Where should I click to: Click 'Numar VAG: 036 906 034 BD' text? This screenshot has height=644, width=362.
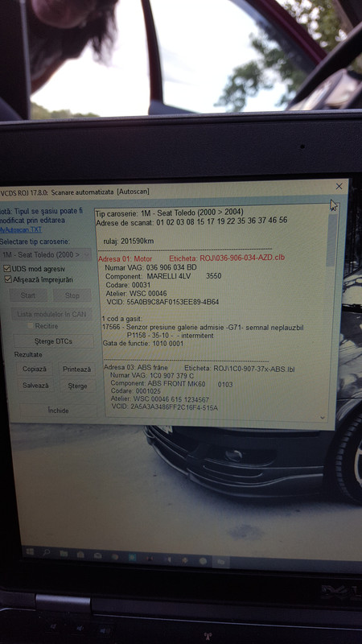point(150,267)
